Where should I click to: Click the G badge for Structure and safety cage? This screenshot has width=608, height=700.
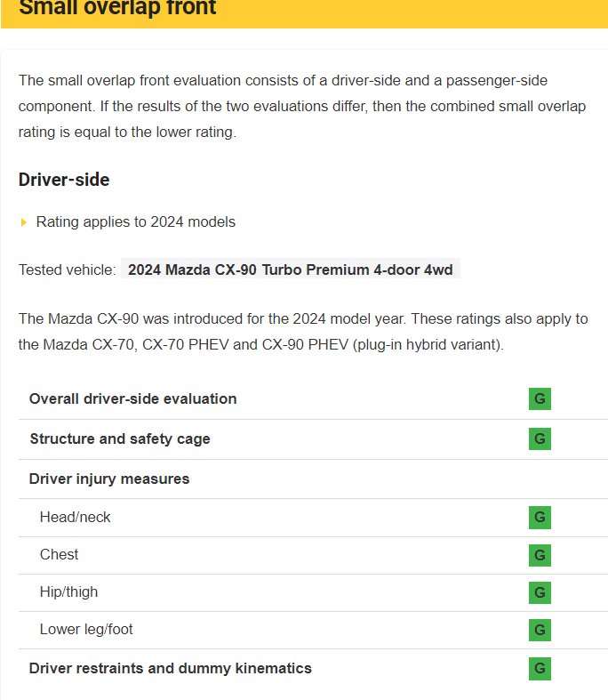click(x=540, y=439)
